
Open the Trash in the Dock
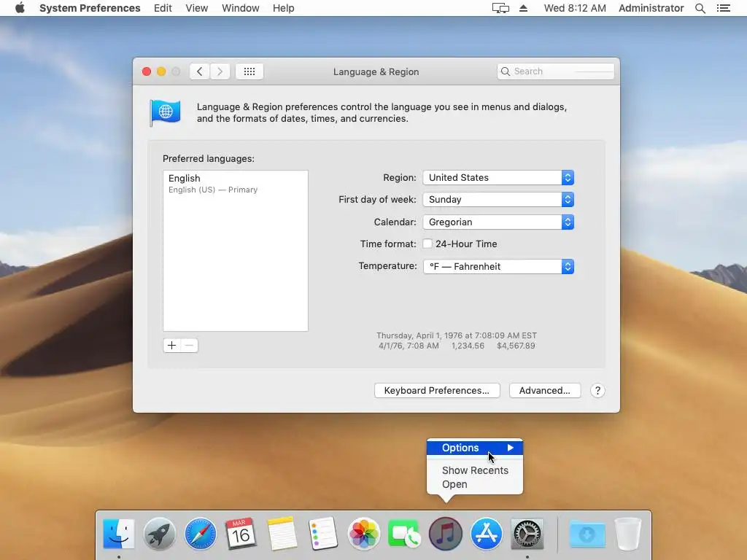(x=628, y=534)
